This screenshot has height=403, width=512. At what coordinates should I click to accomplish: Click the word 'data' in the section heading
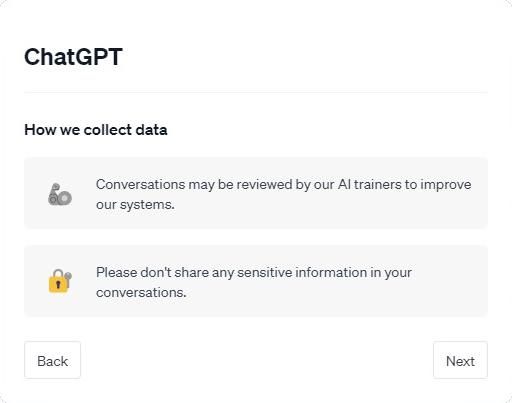(151, 130)
